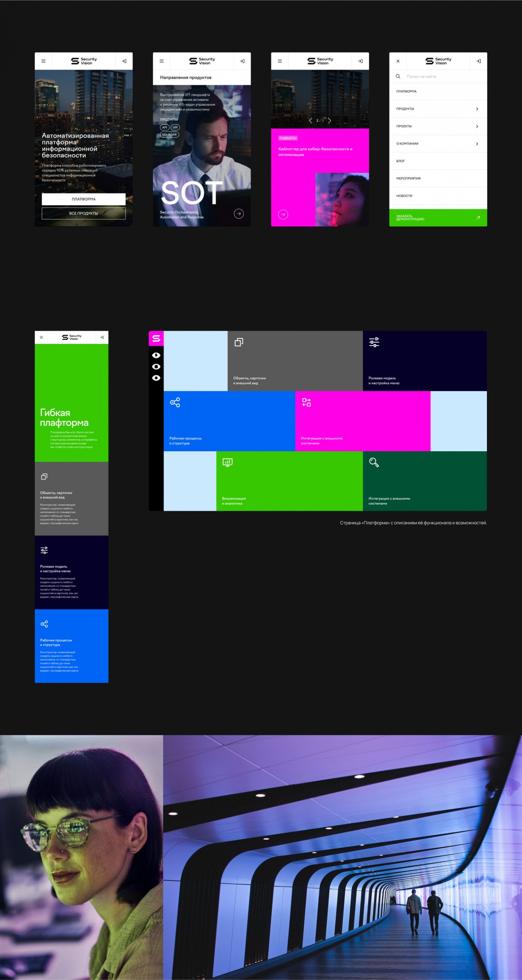Click the sliders icon on the mobile navy card
This screenshot has width=522, height=980.
pos(44,550)
